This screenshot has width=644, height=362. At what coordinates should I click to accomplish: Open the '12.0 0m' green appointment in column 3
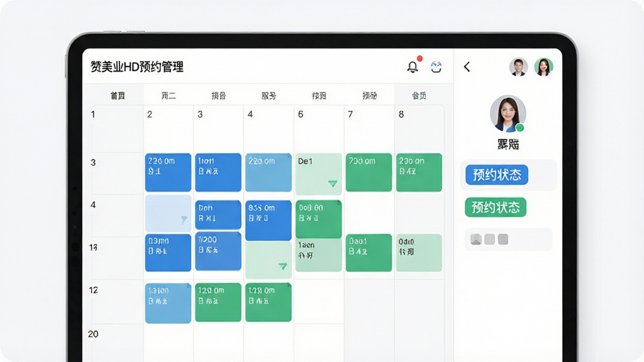pyautogui.click(x=218, y=302)
